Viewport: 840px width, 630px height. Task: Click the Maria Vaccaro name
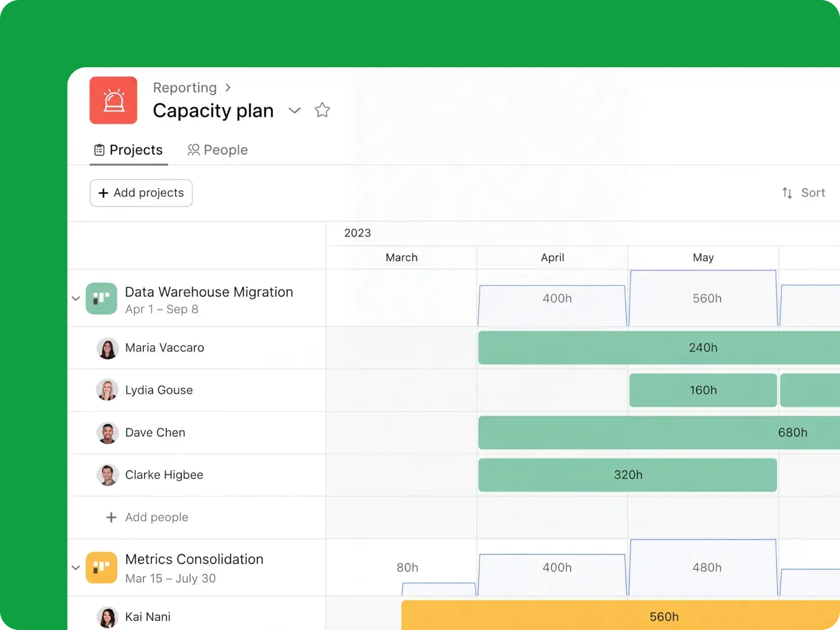click(x=164, y=348)
